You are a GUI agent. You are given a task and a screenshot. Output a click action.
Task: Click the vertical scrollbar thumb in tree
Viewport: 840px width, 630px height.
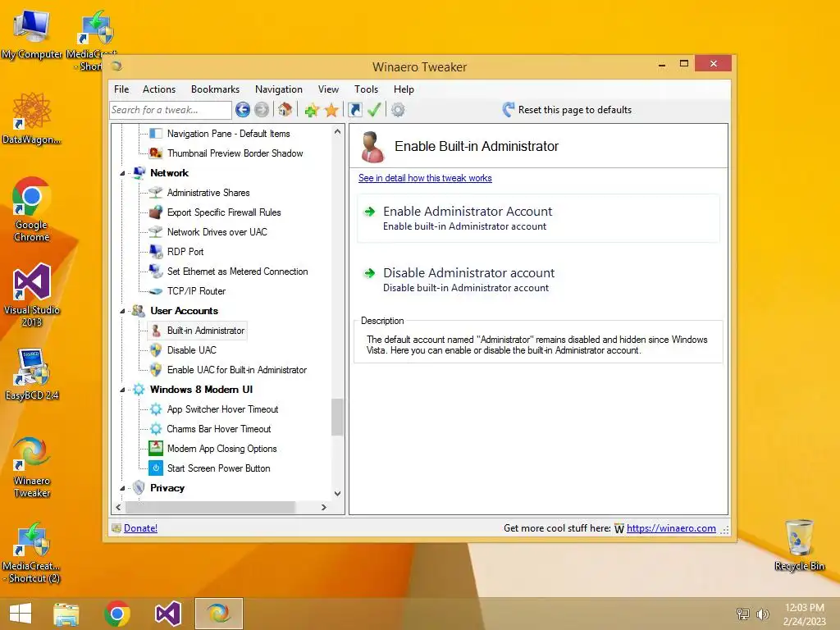click(337, 417)
